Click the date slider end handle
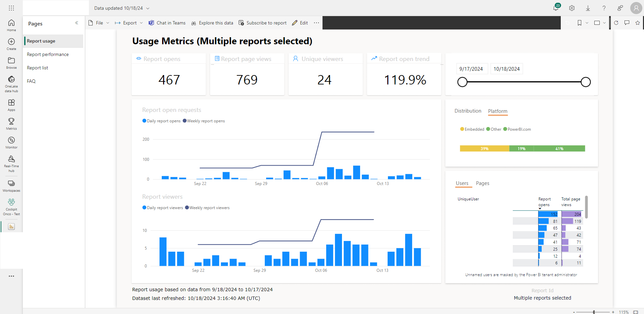The height and width of the screenshot is (314, 644). 586,82
